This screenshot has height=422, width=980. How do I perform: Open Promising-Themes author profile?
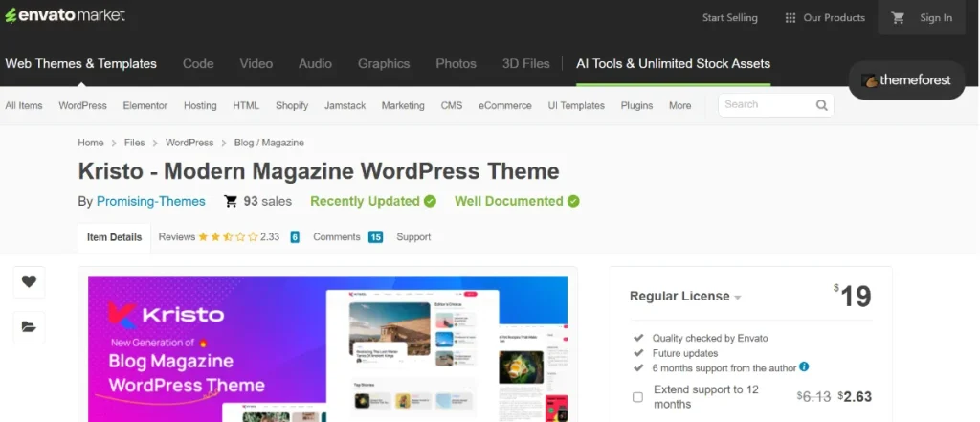pyautogui.click(x=150, y=201)
